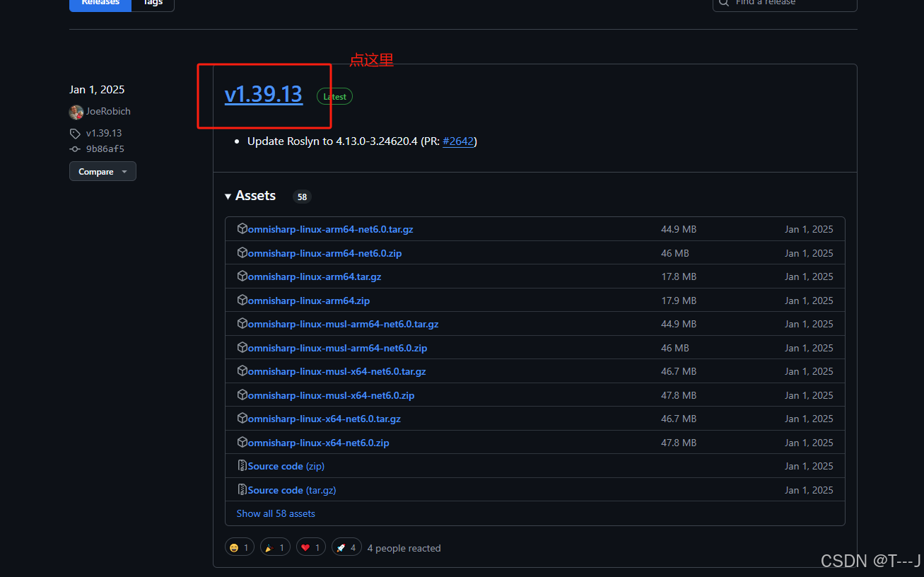Viewport: 924px width, 577px height.
Task: Click the 46.7 MB size of omnisharp-linux-x64-net6.0.tar.gz
Action: click(x=679, y=419)
